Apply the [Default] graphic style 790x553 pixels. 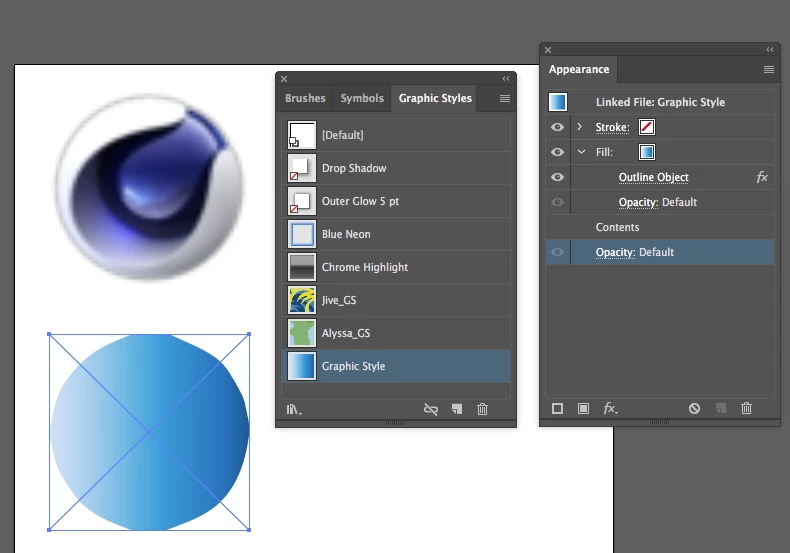(x=396, y=135)
